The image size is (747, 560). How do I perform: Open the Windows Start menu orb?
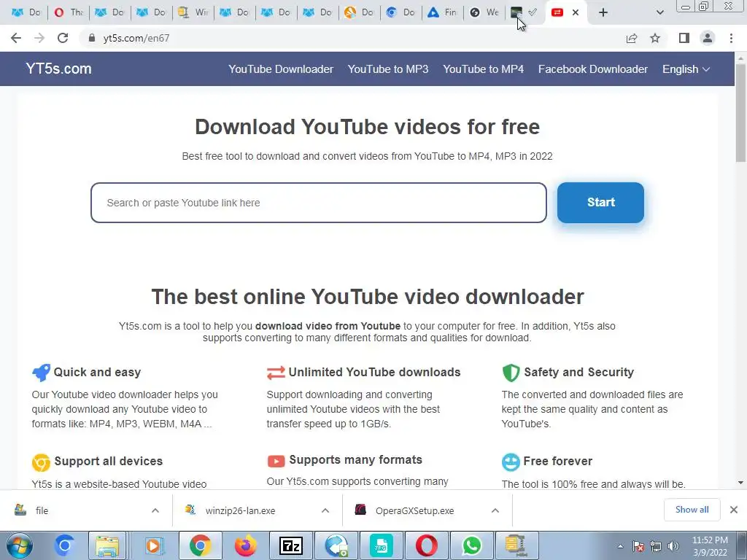(x=19, y=545)
